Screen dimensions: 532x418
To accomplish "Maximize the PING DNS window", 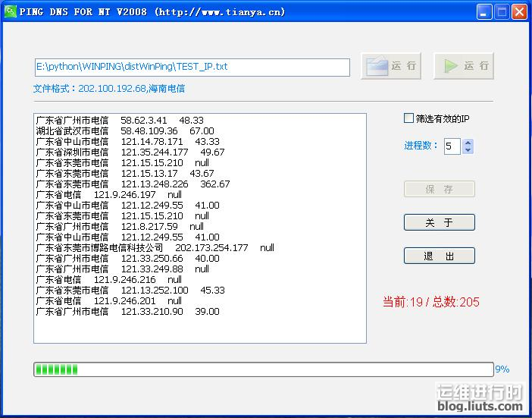I will 502,12.
